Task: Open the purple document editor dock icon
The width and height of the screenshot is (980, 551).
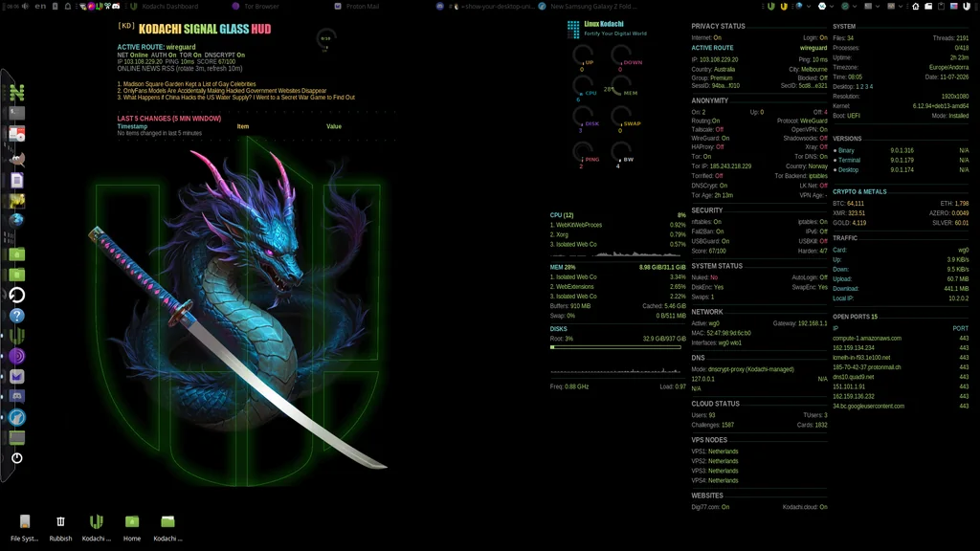Action: point(17,181)
